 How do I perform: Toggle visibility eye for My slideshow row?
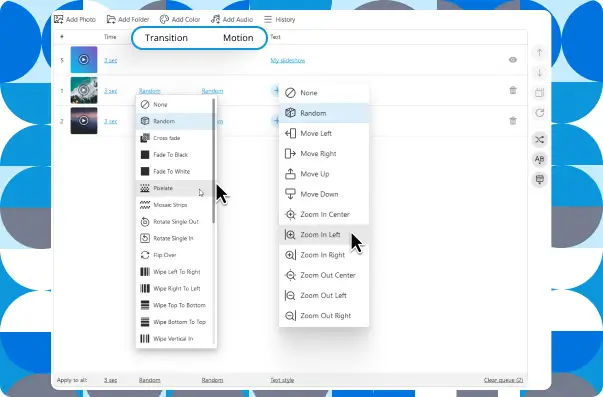(x=513, y=60)
